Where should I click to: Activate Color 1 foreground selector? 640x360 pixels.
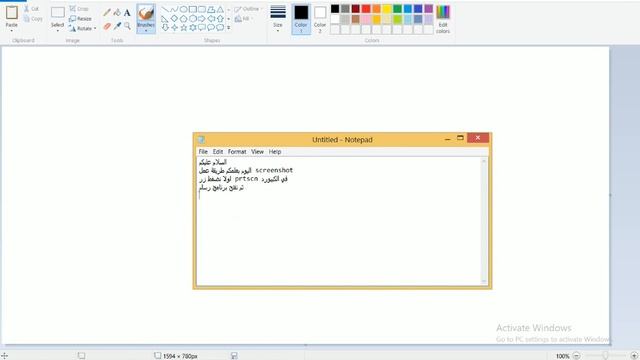coord(301,19)
